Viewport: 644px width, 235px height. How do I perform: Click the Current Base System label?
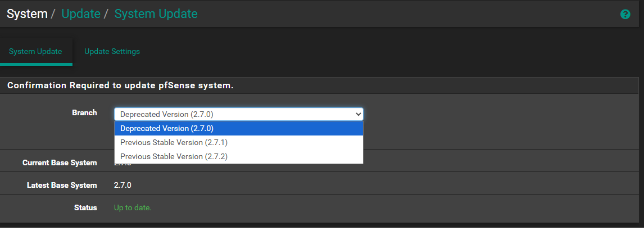[60, 162]
